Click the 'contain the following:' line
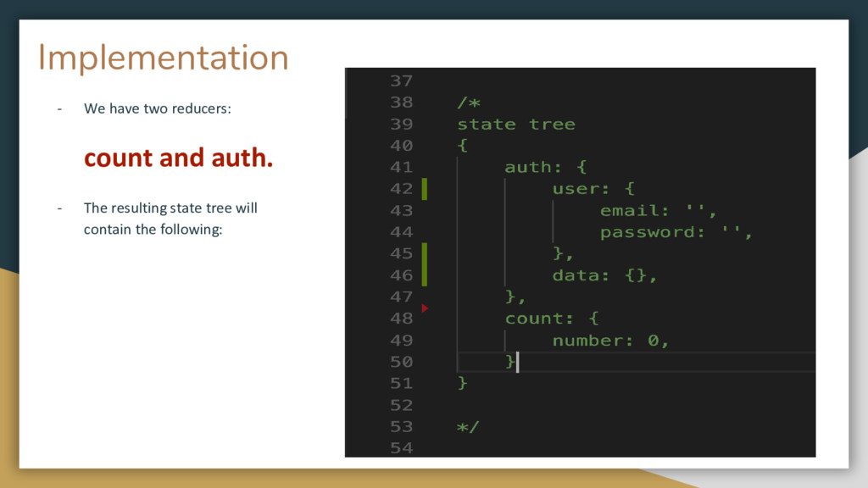The height and width of the screenshot is (488, 868). pos(153,229)
